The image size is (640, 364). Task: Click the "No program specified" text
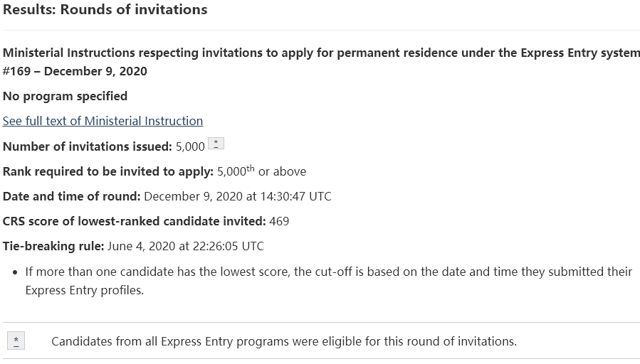click(x=65, y=96)
